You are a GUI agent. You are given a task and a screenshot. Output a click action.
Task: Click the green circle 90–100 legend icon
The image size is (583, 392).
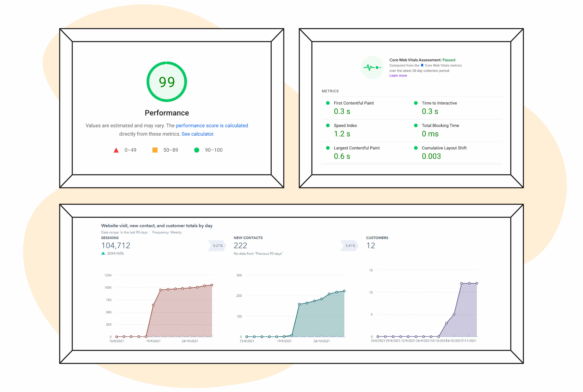(197, 150)
